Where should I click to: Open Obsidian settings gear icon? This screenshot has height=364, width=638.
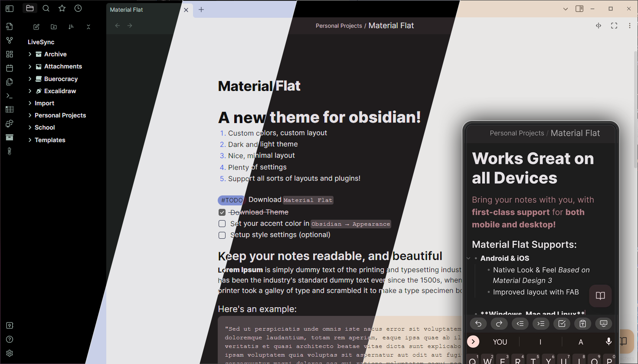click(x=10, y=353)
